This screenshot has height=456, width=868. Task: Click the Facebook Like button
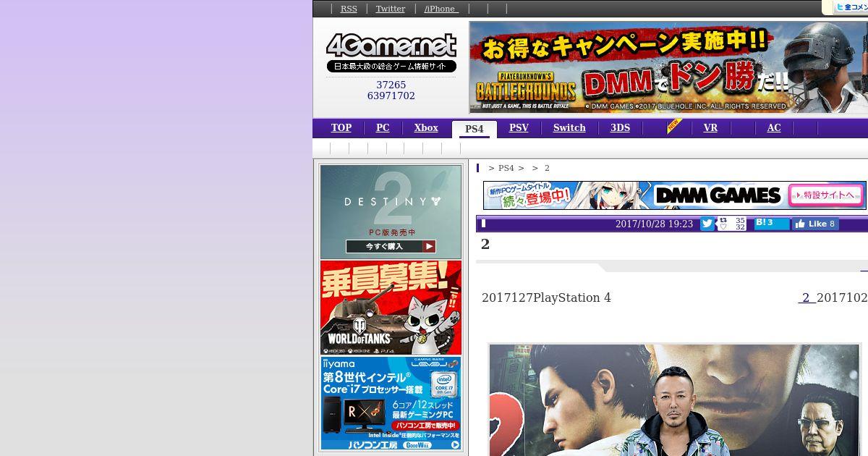tap(815, 224)
